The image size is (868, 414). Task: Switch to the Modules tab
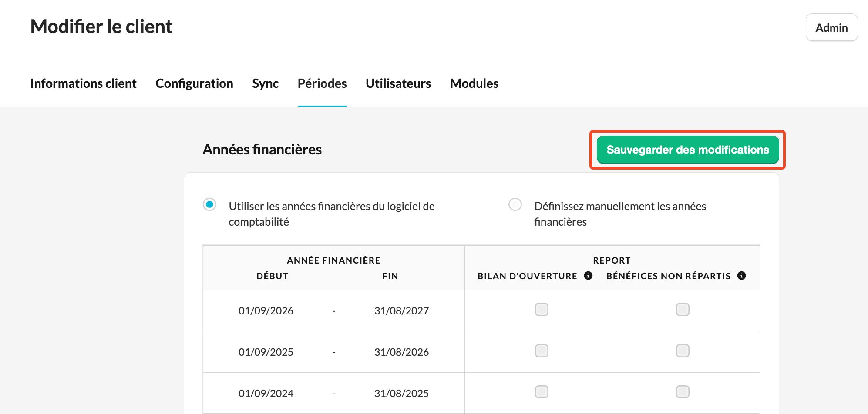coord(474,83)
